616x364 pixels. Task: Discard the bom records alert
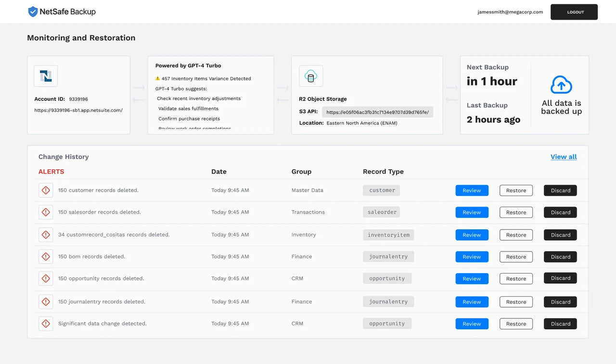(560, 257)
